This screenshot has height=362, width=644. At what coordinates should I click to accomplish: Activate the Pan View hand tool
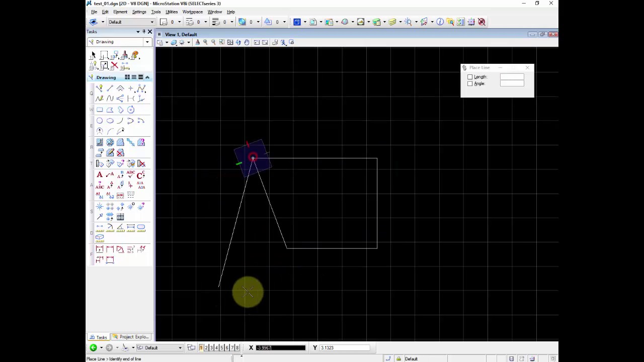point(247,42)
